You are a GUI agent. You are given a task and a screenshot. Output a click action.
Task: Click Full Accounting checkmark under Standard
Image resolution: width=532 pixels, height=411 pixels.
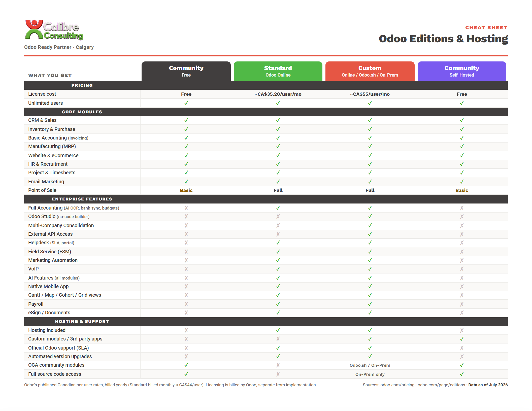278,208
